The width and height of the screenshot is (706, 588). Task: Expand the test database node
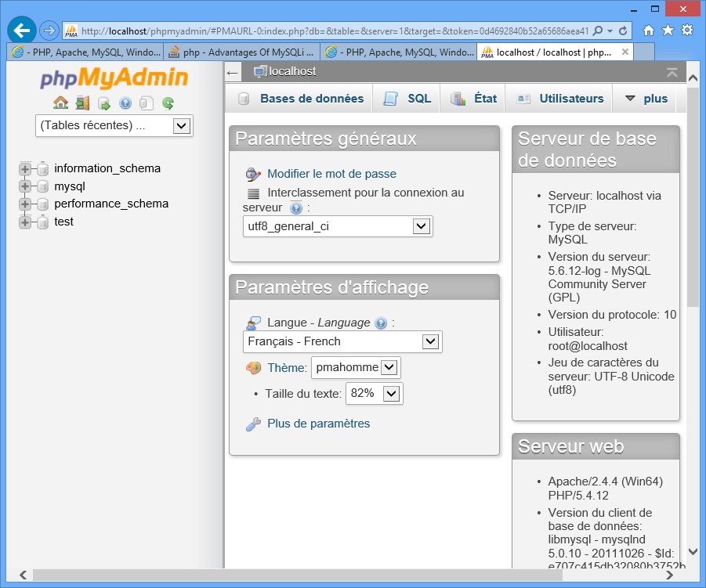click(x=25, y=222)
